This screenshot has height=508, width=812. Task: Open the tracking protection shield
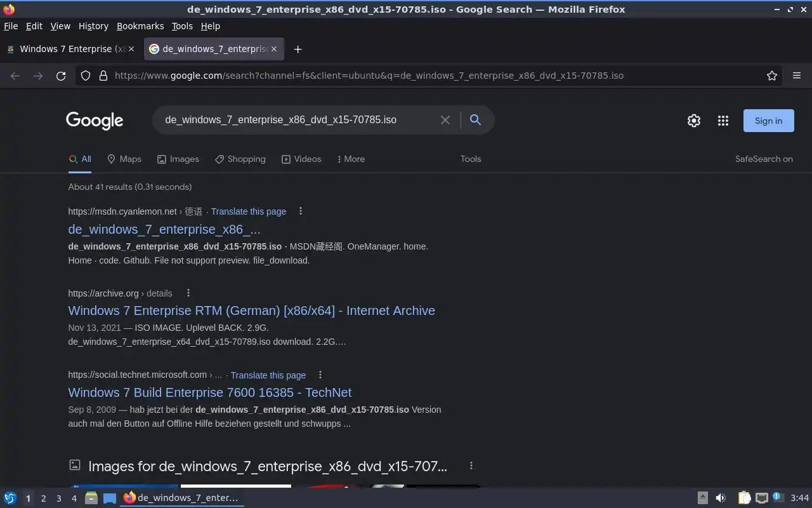[86, 76]
